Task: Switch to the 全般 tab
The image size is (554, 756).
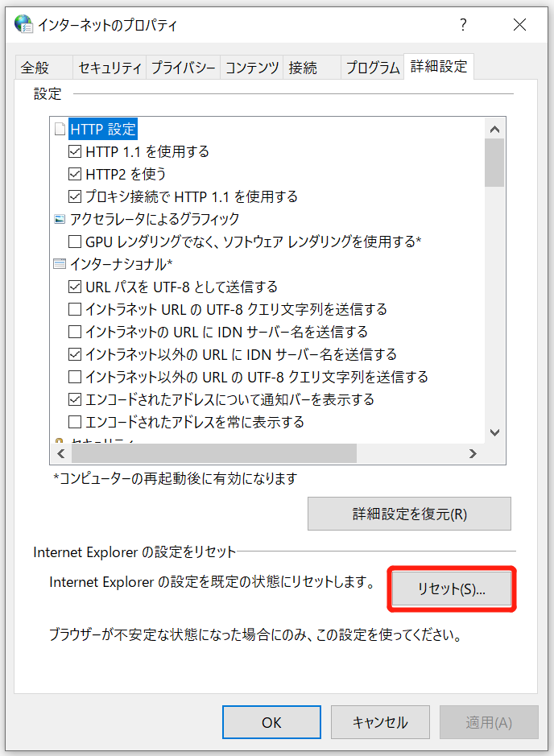Action: 43,68
